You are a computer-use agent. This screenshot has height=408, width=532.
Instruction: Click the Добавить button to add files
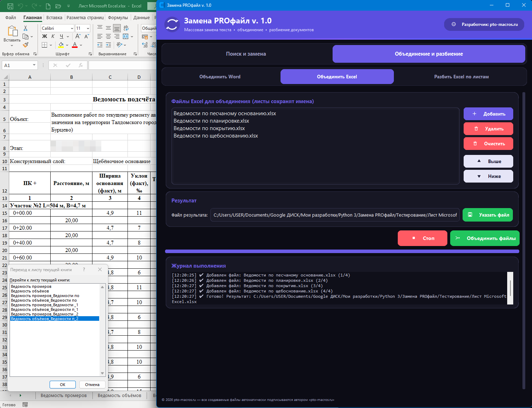[x=488, y=114]
